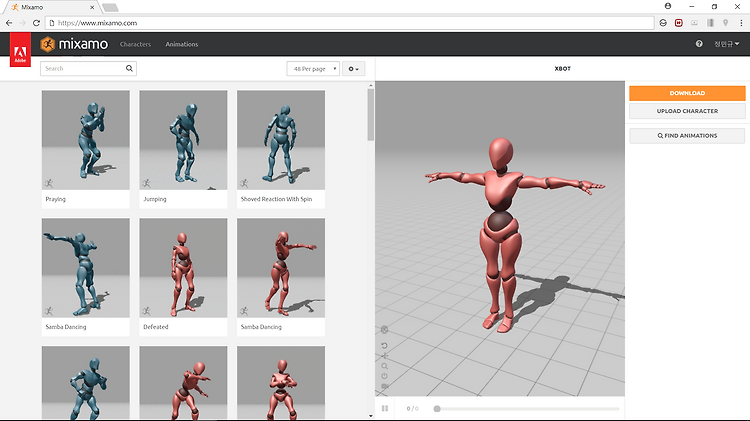This screenshot has width=750, height=421.
Task: Select the blue Samba Dancing thumbnail
Action: tap(86, 268)
